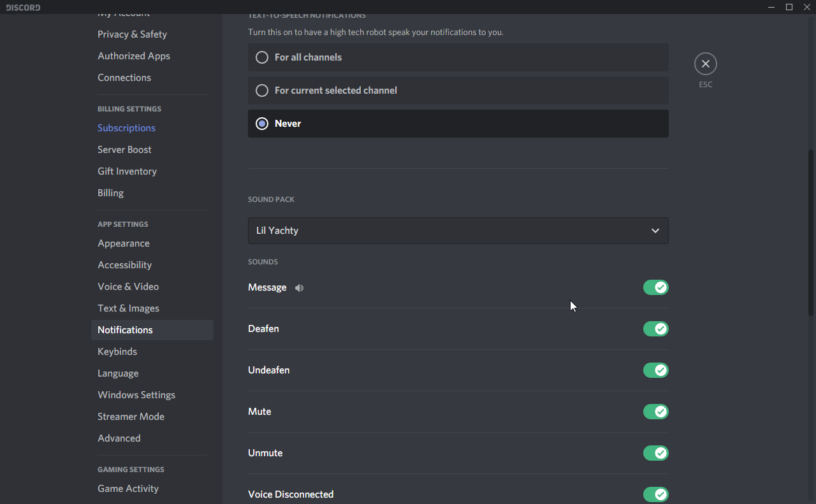Navigate to Streamer Mode settings
816x504 pixels.
pos(131,417)
